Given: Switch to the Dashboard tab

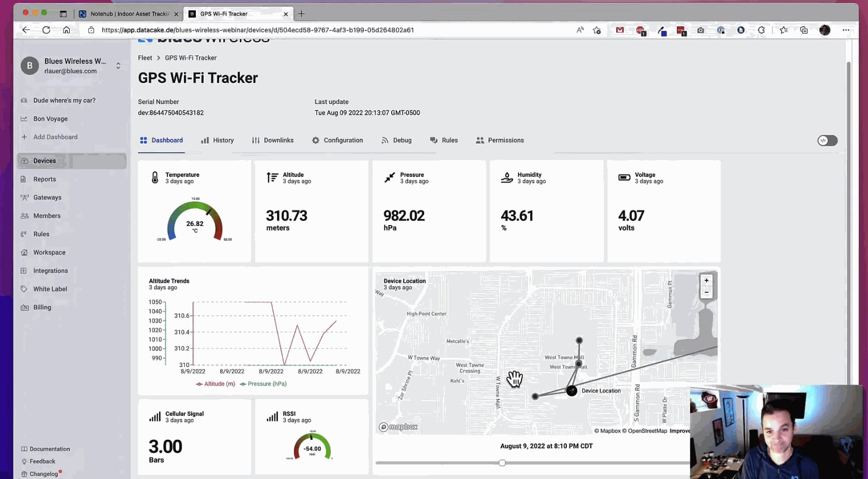Looking at the screenshot, I should click(x=161, y=140).
